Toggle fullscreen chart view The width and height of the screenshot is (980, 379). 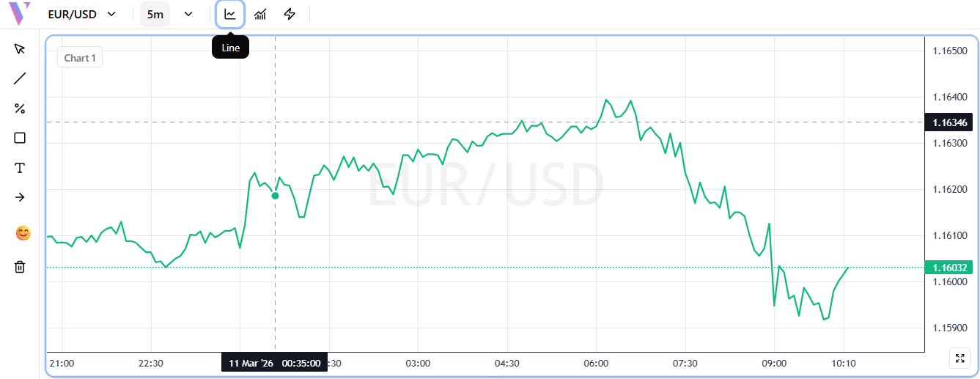pyautogui.click(x=959, y=358)
